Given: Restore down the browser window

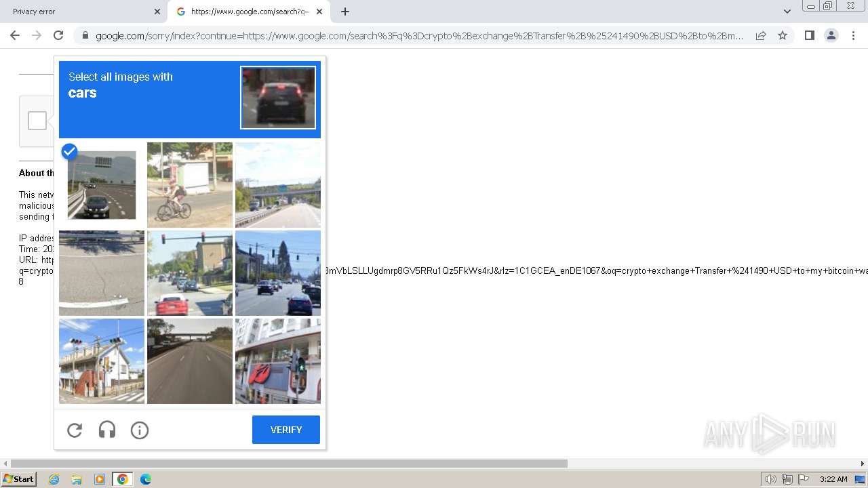Looking at the screenshot, I should tap(828, 5).
